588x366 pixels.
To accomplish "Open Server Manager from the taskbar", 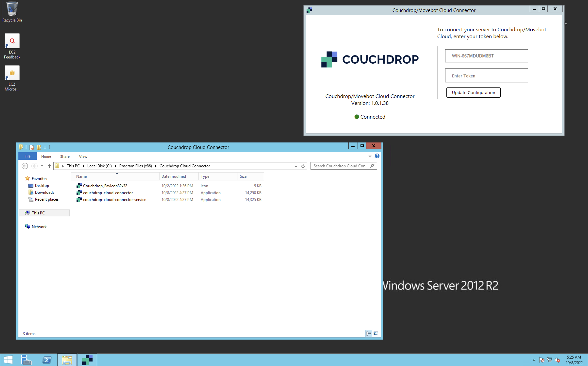I will (26, 360).
